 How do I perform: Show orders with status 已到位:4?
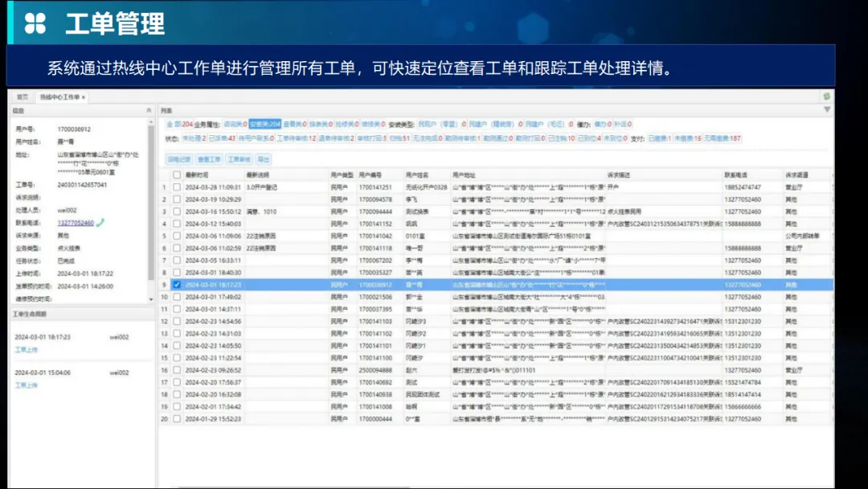pyautogui.click(x=589, y=138)
